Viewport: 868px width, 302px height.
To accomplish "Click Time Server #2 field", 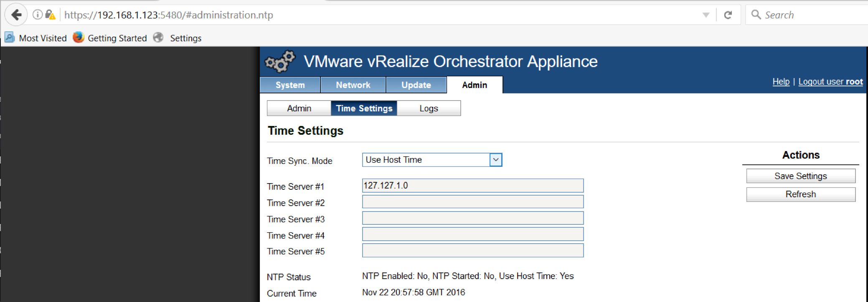I will 473,202.
